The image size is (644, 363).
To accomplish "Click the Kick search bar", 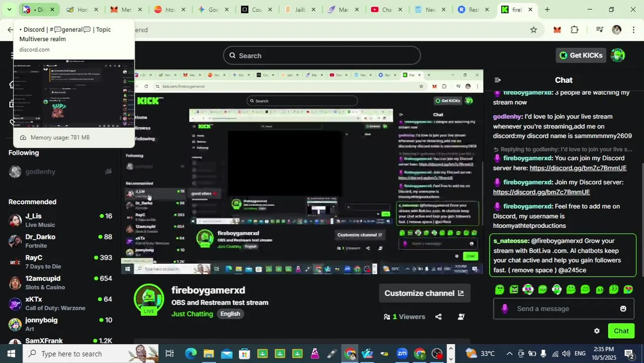I will tap(321, 55).
